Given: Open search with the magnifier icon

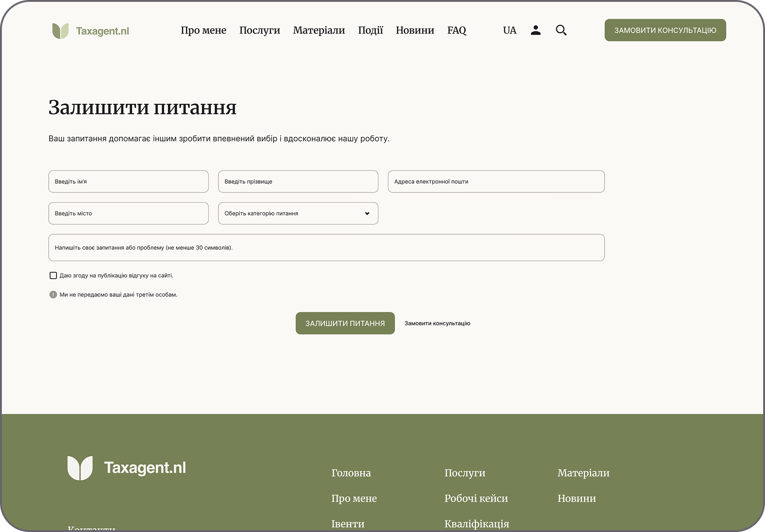Looking at the screenshot, I should coord(561,30).
